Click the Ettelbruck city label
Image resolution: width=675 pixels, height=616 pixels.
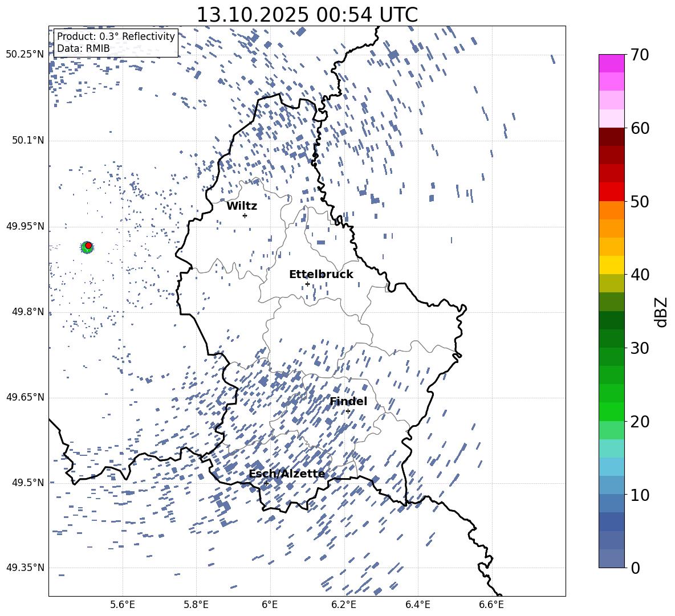321,275
